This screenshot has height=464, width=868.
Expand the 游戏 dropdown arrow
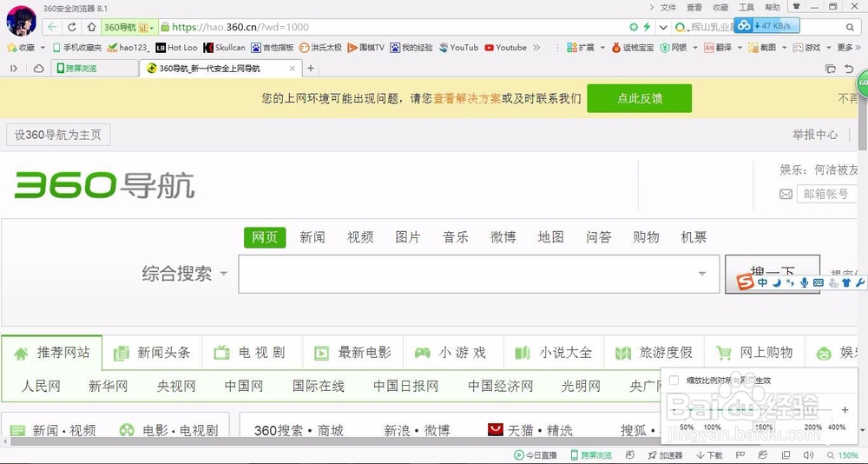(x=829, y=48)
